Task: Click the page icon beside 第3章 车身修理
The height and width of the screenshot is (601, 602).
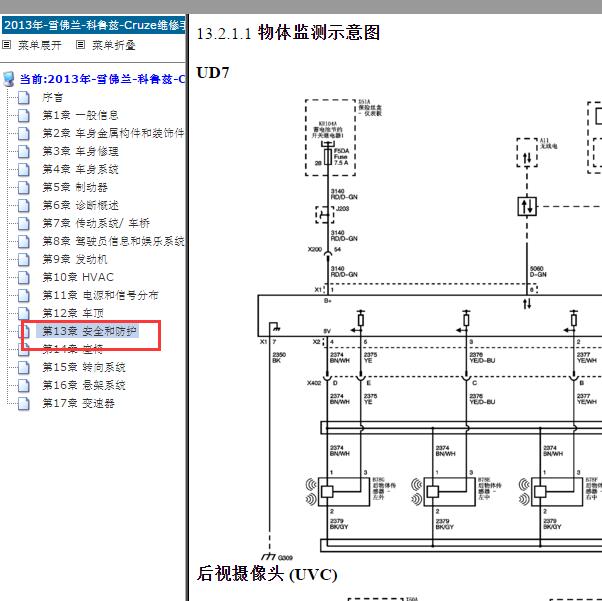Action: [x=24, y=151]
